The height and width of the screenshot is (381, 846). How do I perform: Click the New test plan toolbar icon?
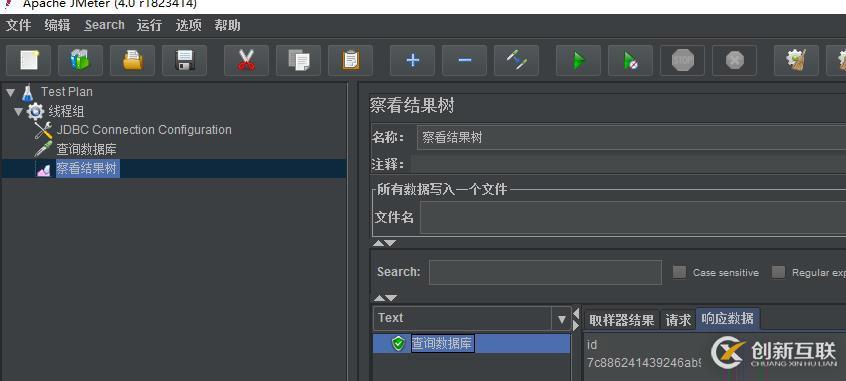29,60
